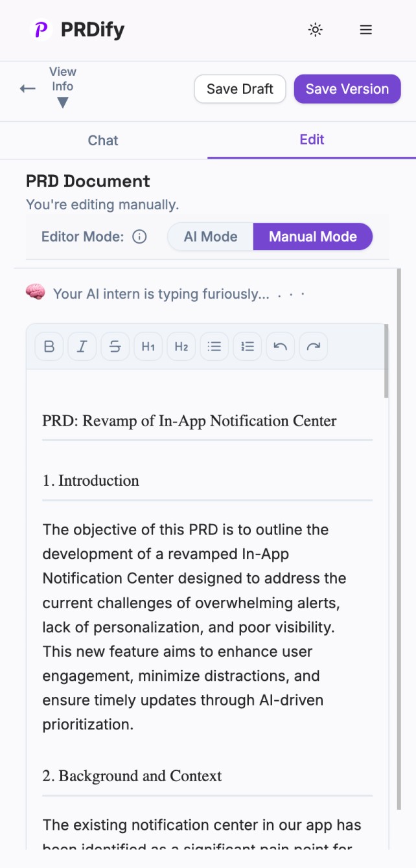Open the hamburger navigation menu

pyautogui.click(x=365, y=30)
